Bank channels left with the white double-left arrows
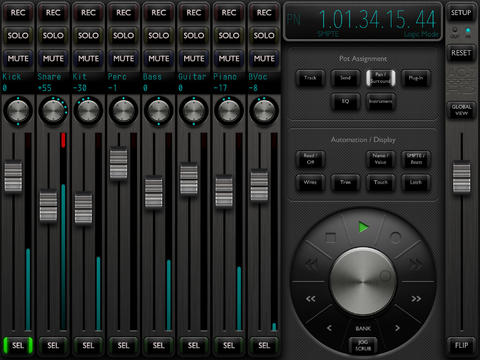Viewport: 480px width, 360px height. coord(311,299)
